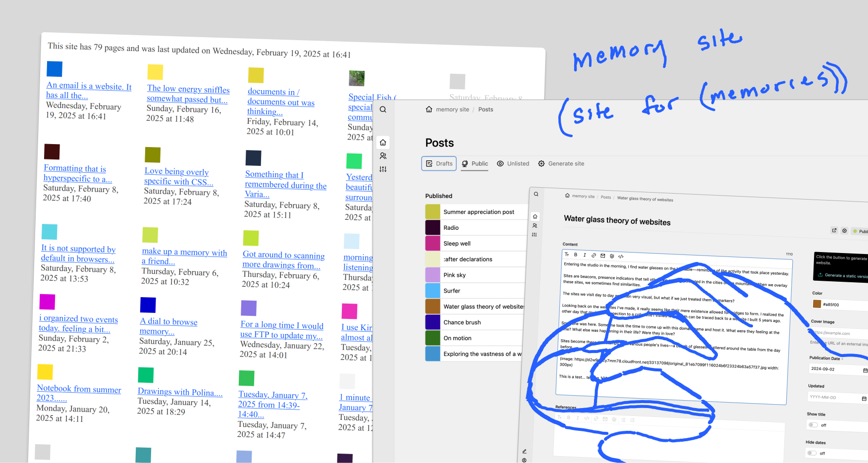Click home icon in Posts panel sidebar
The image size is (868, 463).
(383, 143)
